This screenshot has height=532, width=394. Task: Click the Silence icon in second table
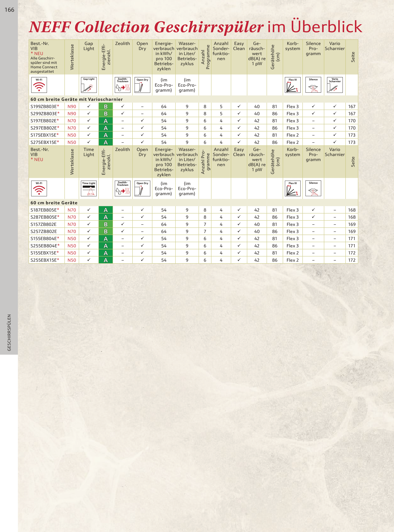(x=313, y=188)
